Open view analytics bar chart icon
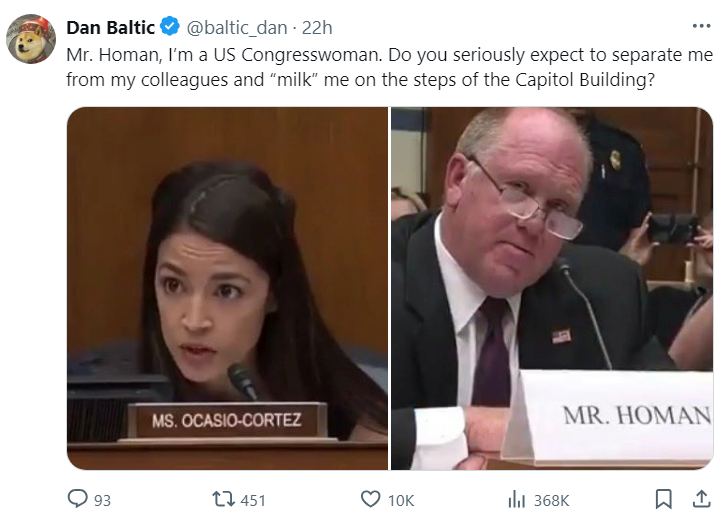The image size is (725, 525). pos(516,500)
